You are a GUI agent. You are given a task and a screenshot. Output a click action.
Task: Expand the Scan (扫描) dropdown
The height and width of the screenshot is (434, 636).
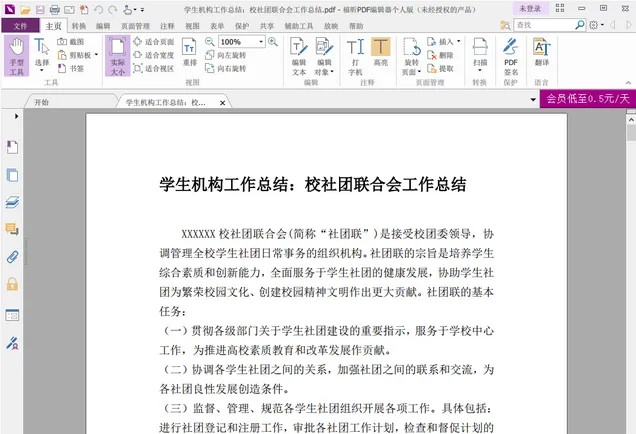coord(480,71)
